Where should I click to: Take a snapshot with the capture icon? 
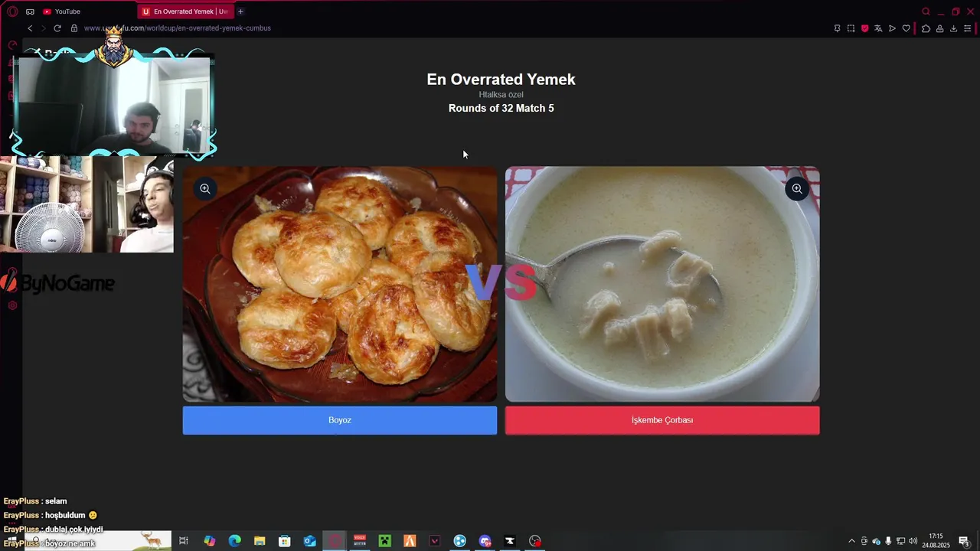[851, 28]
